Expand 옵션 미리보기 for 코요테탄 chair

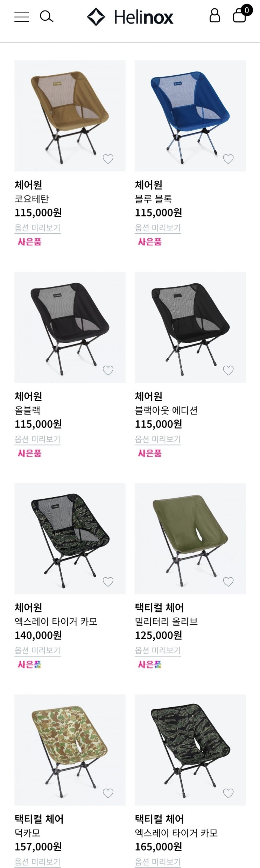tap(37, 228)
